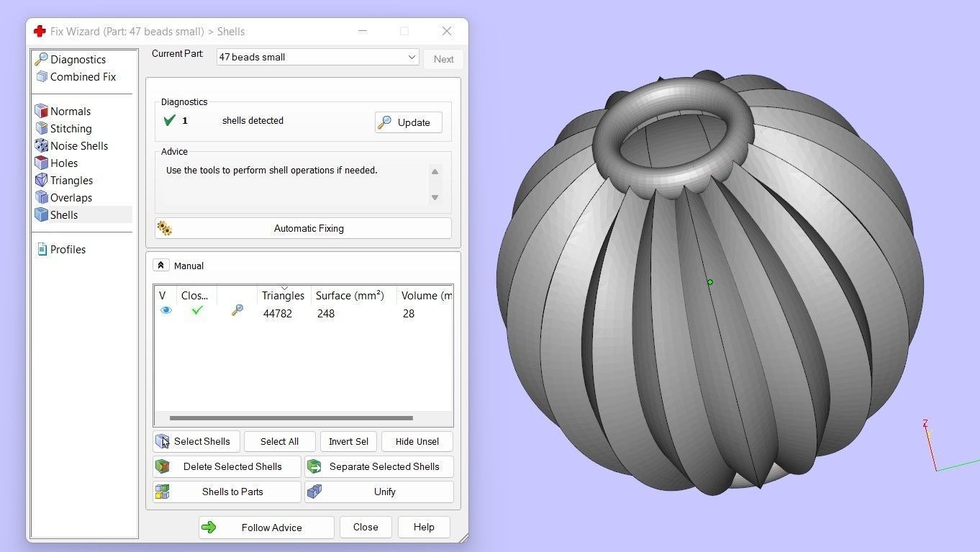The image size is (980, 552).
Task: Click the V column header
Action: (x=163, y=295)
